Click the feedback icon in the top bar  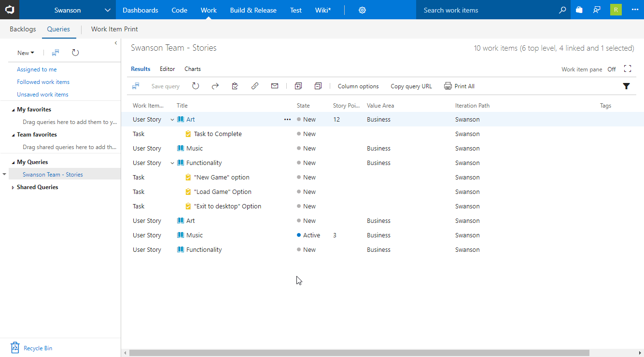point(597,10)
